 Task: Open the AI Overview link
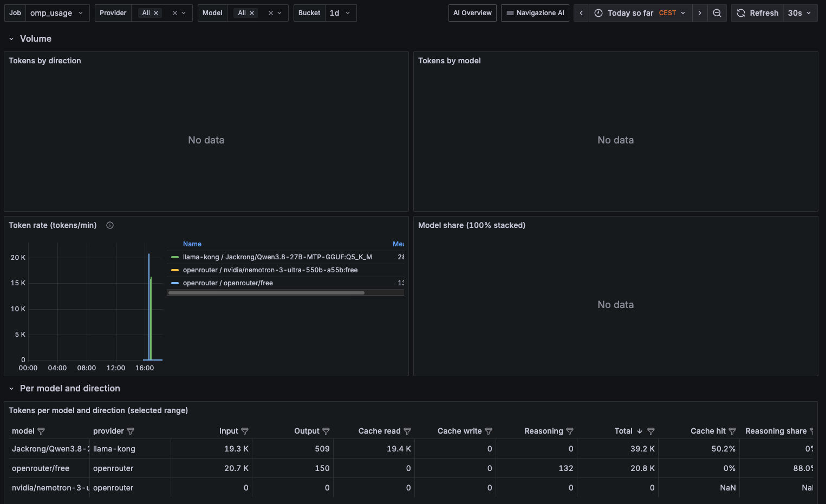472,13
